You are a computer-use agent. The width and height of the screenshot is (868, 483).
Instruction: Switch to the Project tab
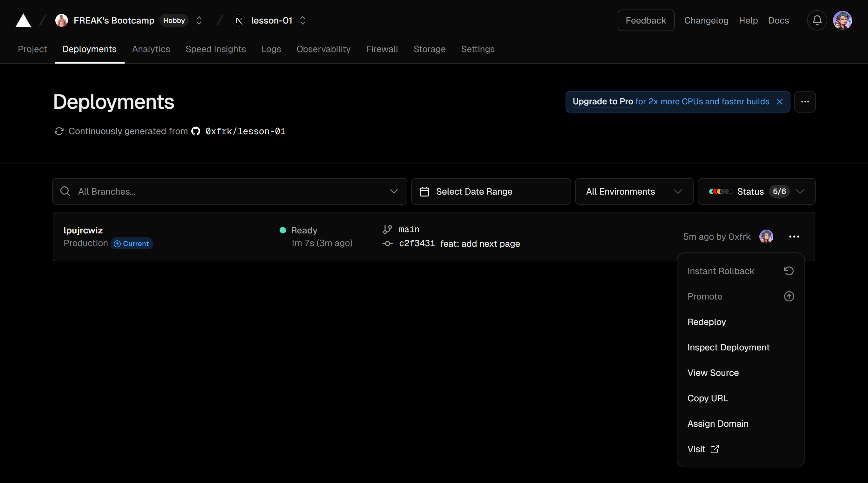point(32,49)
